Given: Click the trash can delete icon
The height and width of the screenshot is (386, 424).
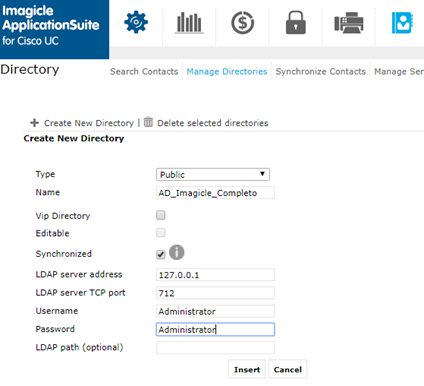Looking at the screenshot, I should coord(148,122).
